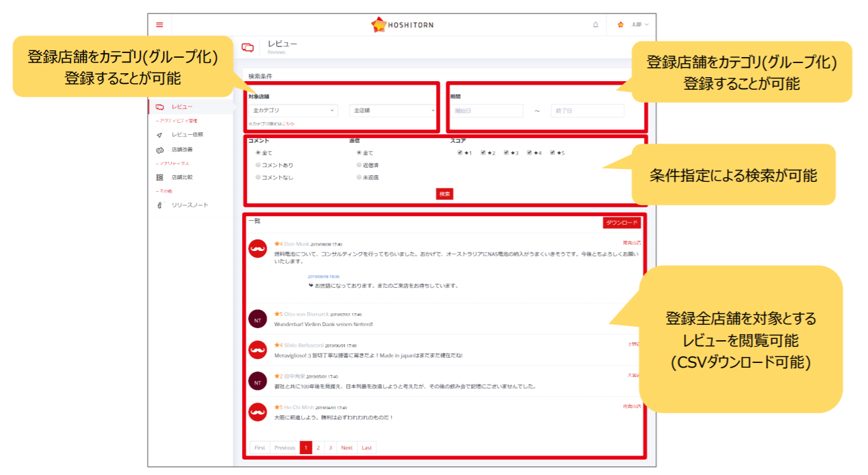The image size is (868, 475).
Task: Click the HOSHITORN star logo
Action: pyautogui.click(x=379, y=25)
